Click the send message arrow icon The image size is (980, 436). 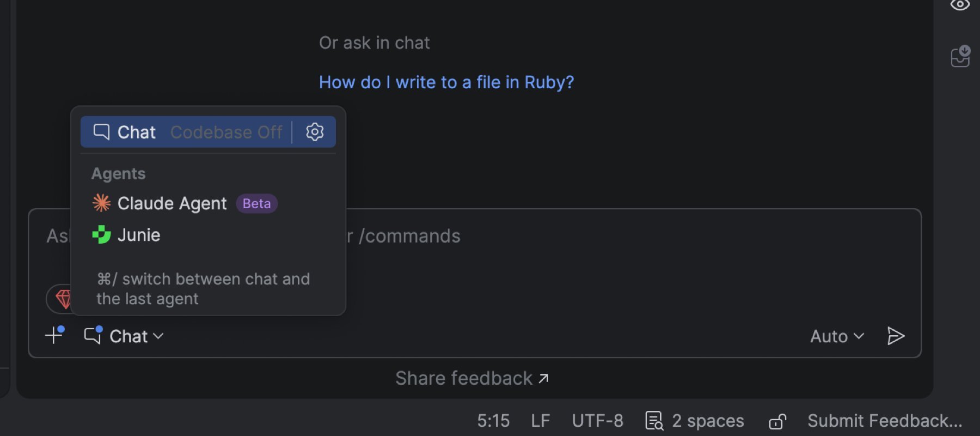point(896,336)
